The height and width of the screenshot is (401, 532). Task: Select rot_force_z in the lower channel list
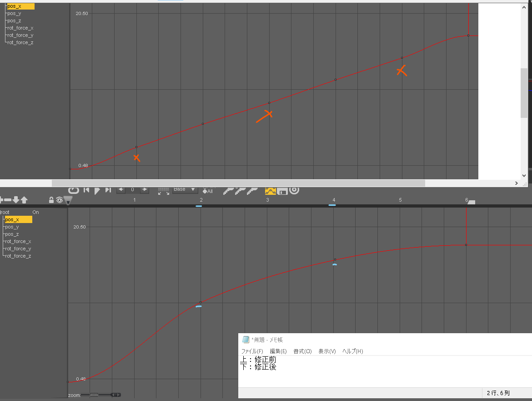(x=18, y=256)
